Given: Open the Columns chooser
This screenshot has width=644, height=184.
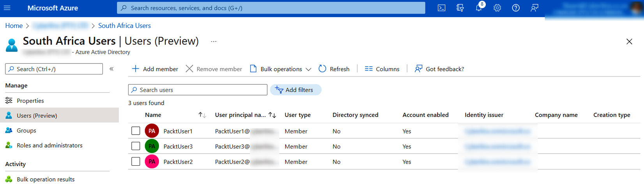Looking at the screenshot, I should (x=382, y=69).
